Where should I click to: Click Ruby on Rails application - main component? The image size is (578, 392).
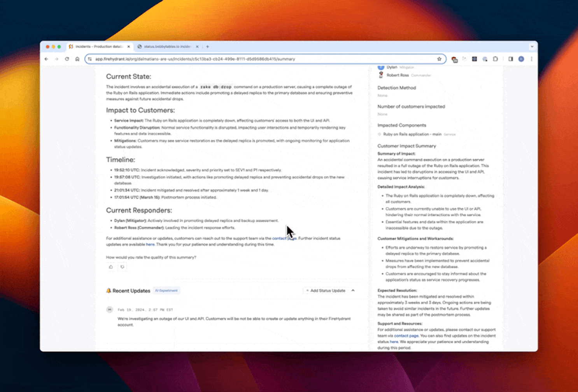[x=412, y=134]
